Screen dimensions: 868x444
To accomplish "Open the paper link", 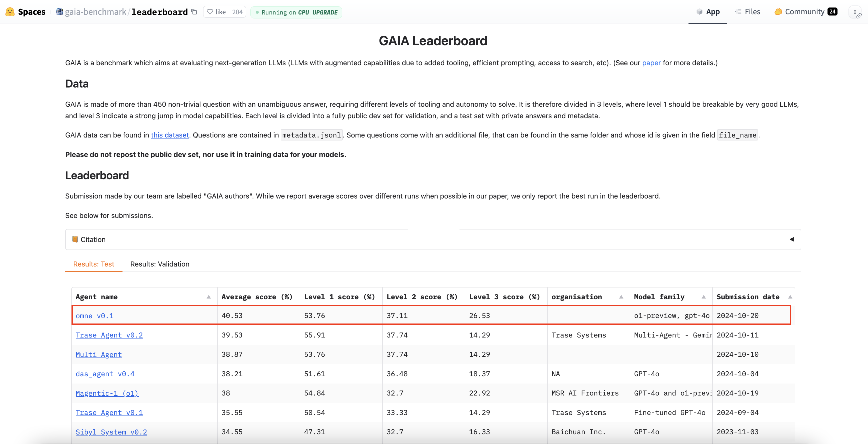I will (x=651, y=63).
